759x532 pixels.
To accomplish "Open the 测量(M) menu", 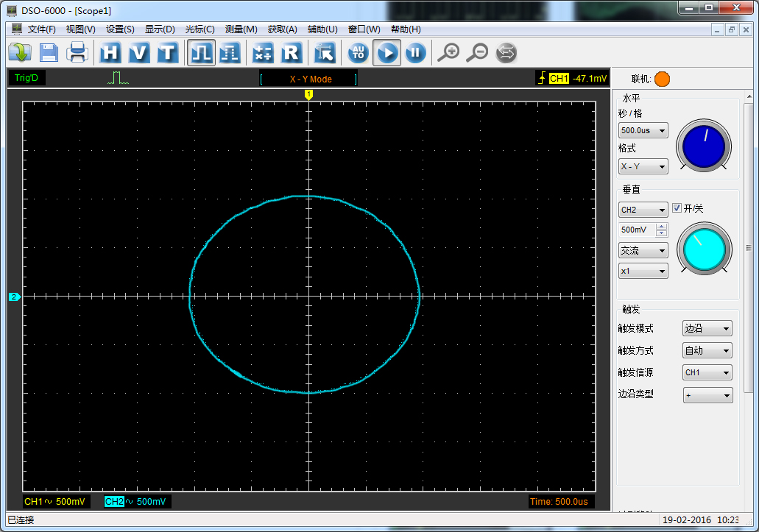I will 241,29.
